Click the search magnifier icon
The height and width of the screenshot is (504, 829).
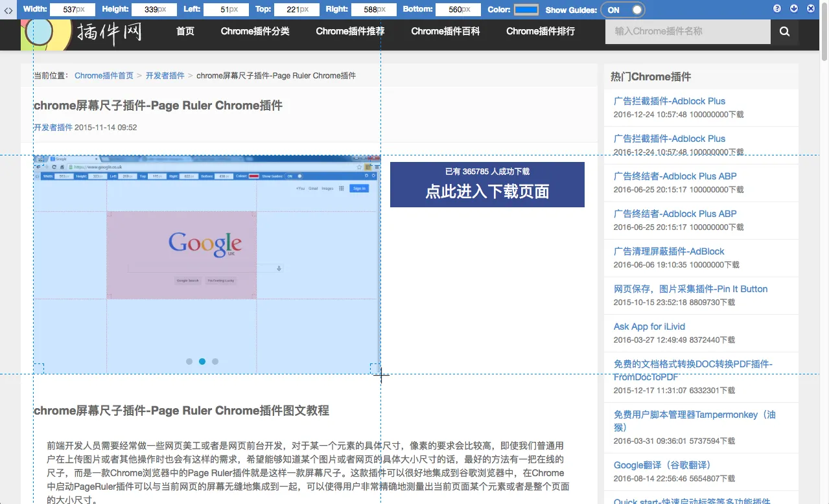(x=784, y=31)
